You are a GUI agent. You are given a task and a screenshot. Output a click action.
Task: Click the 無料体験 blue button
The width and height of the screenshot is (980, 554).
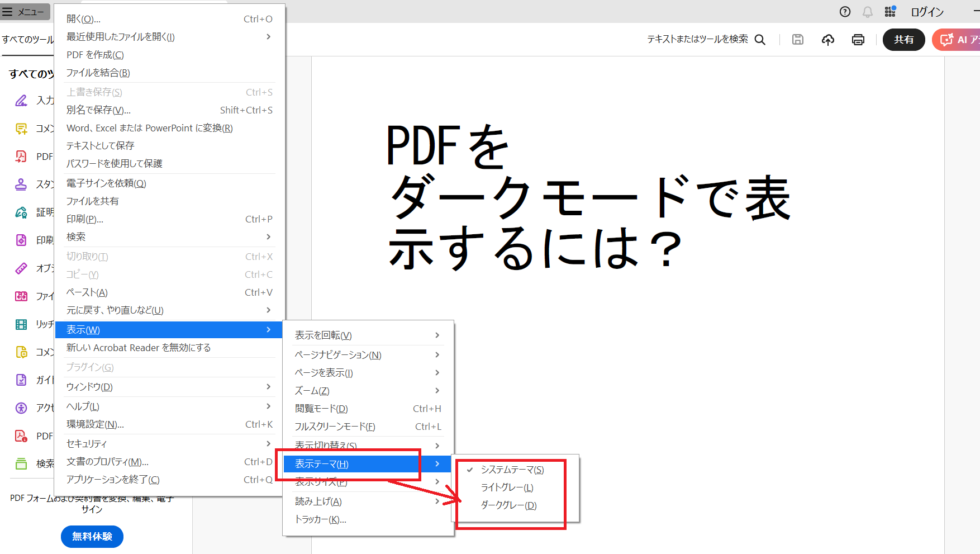coord(92,536)
